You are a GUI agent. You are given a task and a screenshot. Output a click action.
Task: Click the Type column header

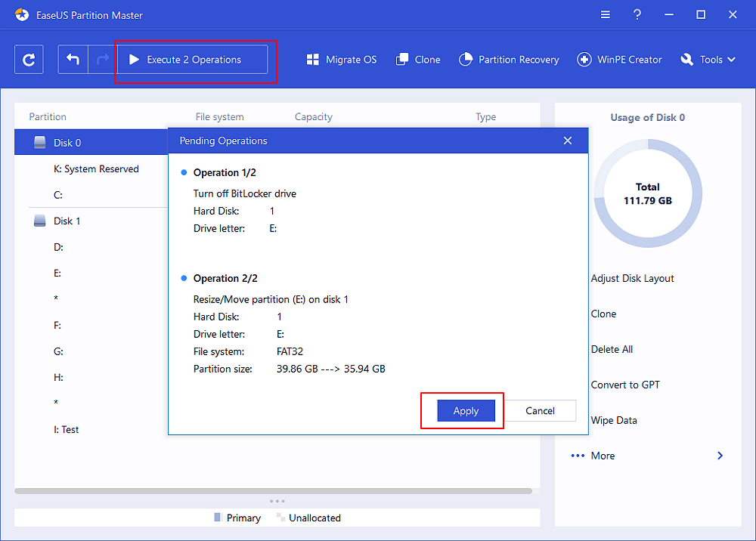(x=485, y=117)
